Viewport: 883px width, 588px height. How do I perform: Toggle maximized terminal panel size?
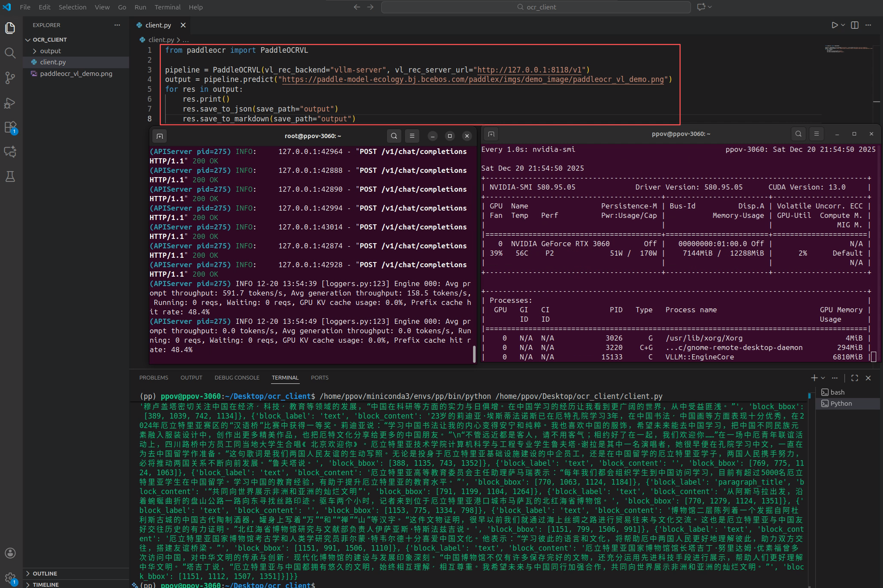point(854,378)
